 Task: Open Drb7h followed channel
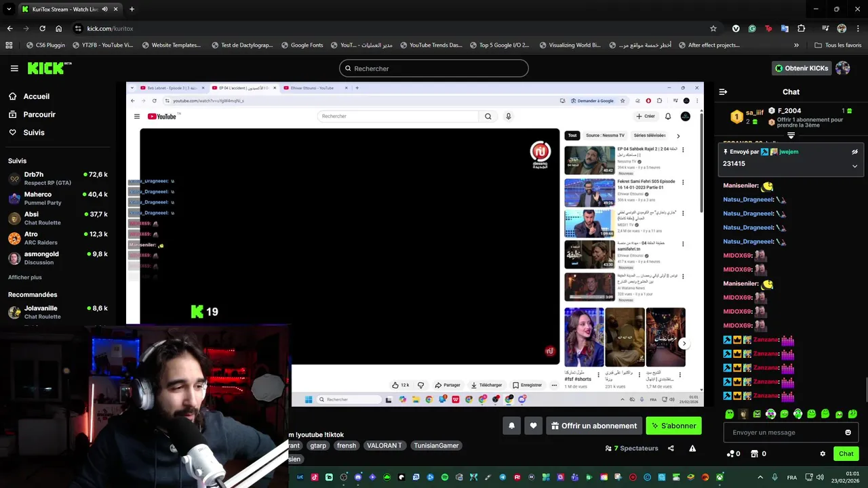coord(58,178)
